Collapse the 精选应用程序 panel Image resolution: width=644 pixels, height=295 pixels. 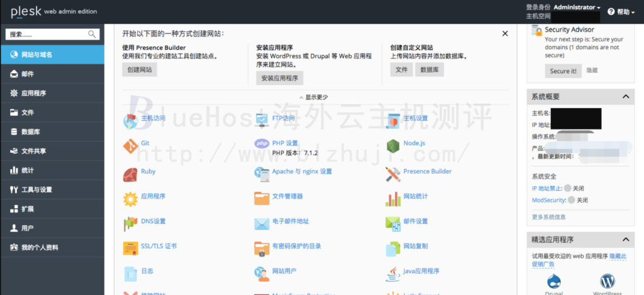pos(625,240)
